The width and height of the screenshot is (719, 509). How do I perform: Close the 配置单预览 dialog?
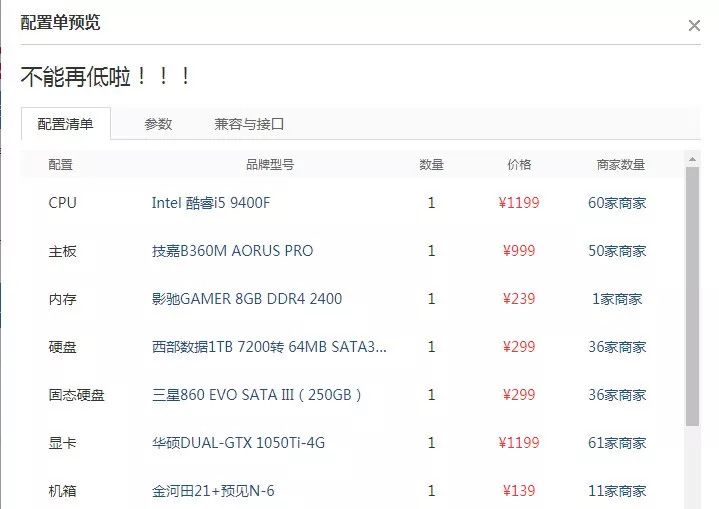tap(694, 26)
